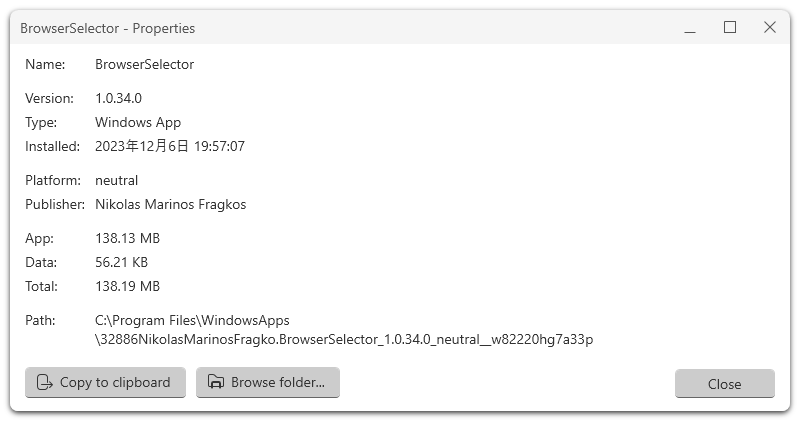Select the app size 138.13 MB
The height and width of the screenshot is (421, 800).
[128, 238]
